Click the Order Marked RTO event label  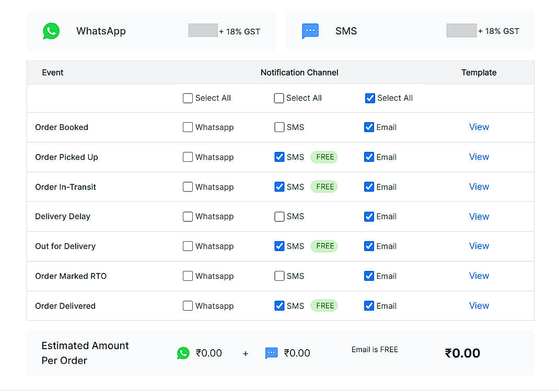coord(71,276)
